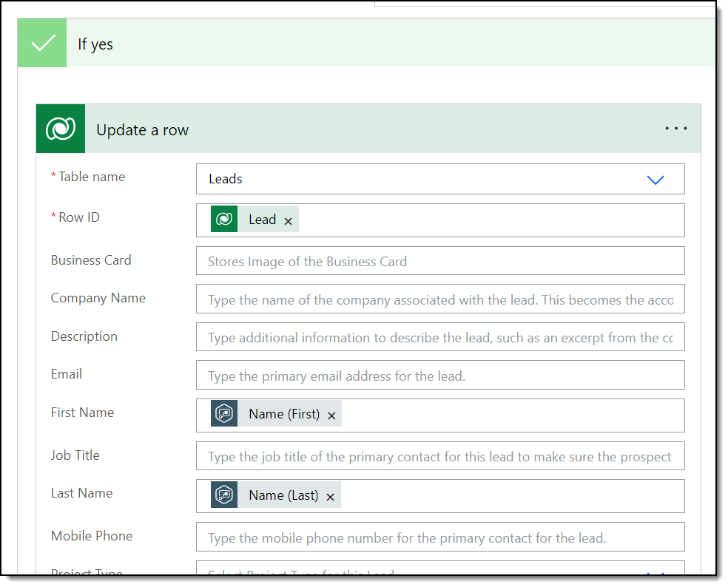Click into the Description field
Image resolution: width=728 pixels, height=587 pixels.
pos(440,337)
